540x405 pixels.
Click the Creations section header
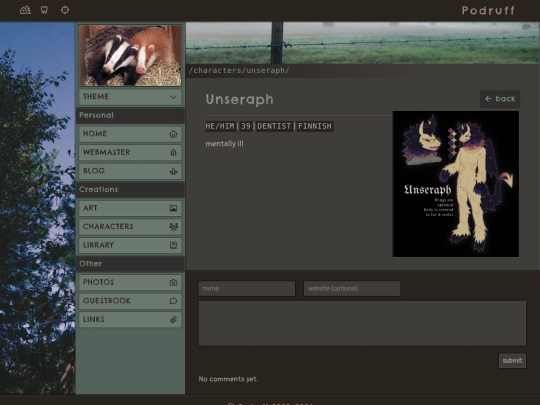pos(130,190)
